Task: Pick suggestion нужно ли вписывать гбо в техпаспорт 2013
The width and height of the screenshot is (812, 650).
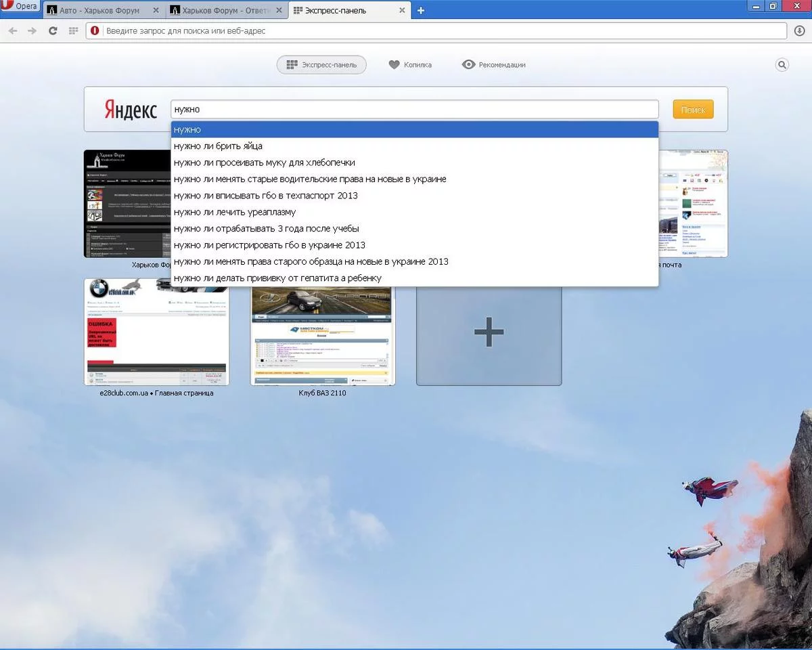Action: click(x=415, y=196)
